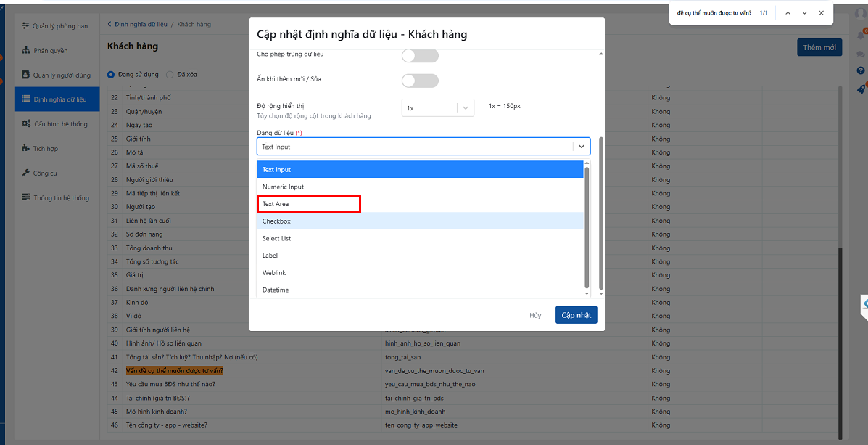Go to next find result arrow
This screenshot has width=868, height=445.
[804, 13]
